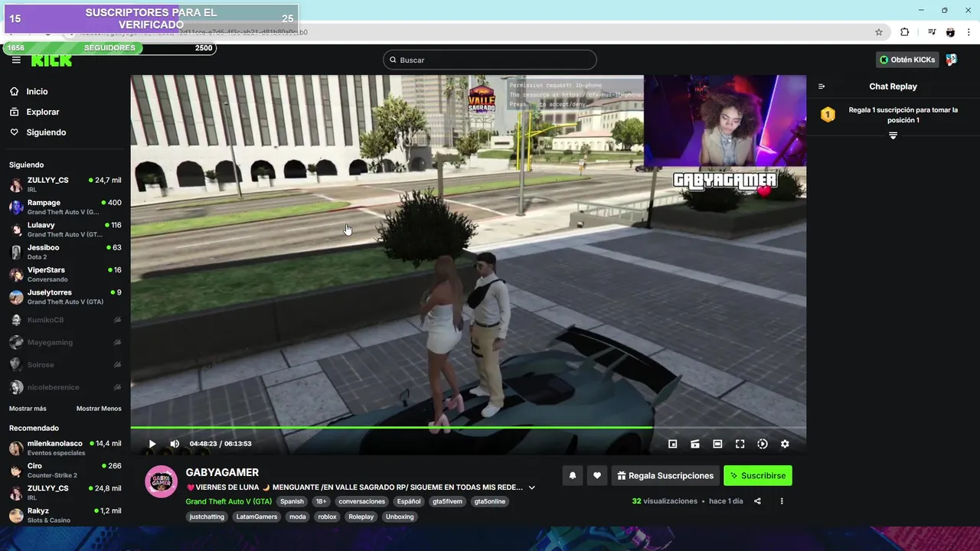Image resolution: width=980 pixels, height=551 pixels.
Task: Open Grand Theft Auto V (GTA) category link
Action: (228, 501)
